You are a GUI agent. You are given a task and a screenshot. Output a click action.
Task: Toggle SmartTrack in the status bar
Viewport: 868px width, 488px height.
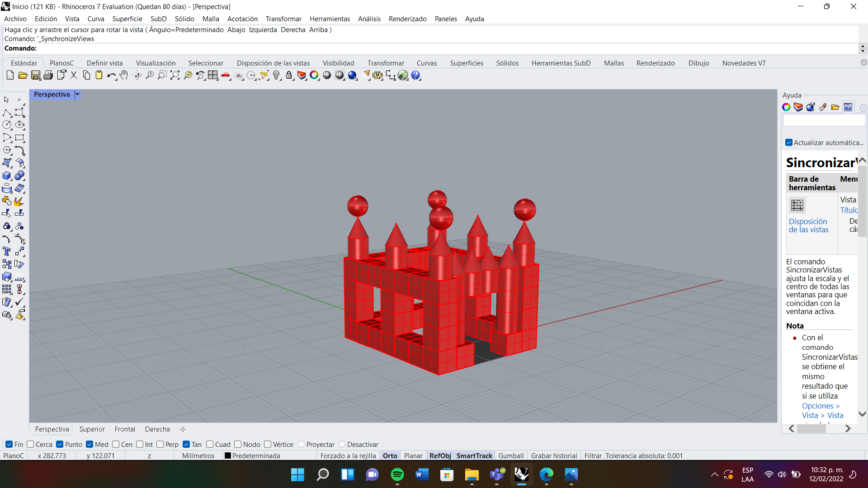[x=474, y=456]
